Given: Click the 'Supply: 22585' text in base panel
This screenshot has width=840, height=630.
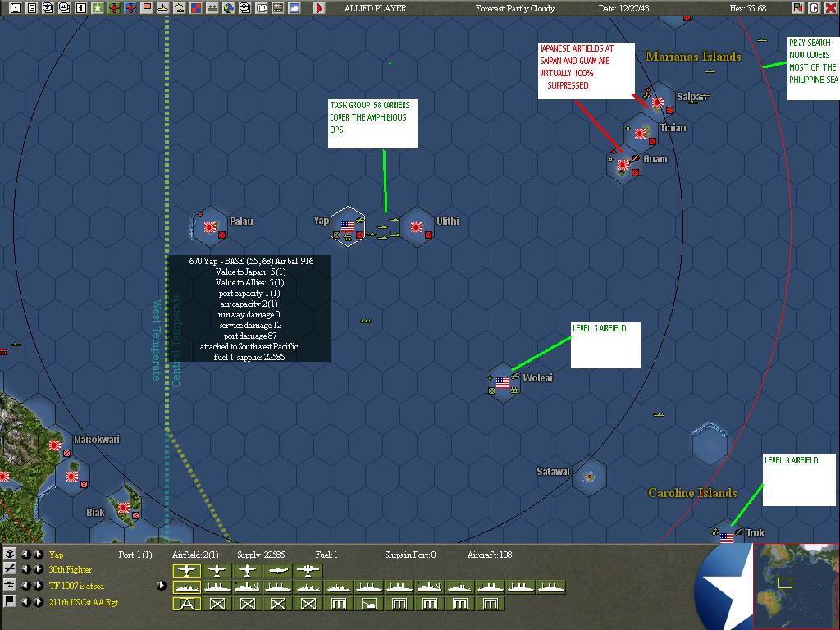Looking at the screenshot, I should click(261, 555).
